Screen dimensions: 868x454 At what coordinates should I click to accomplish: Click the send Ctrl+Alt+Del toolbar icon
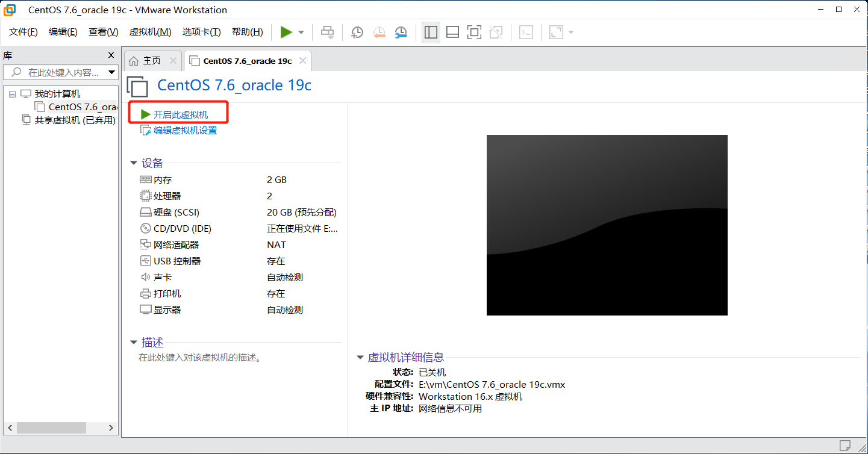[327, 33]
